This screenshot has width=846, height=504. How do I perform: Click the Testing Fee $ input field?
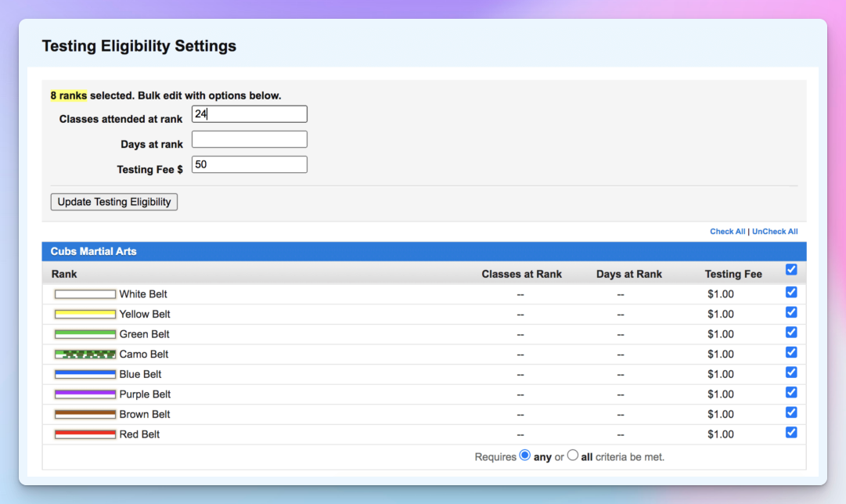(x=250, y=164)
